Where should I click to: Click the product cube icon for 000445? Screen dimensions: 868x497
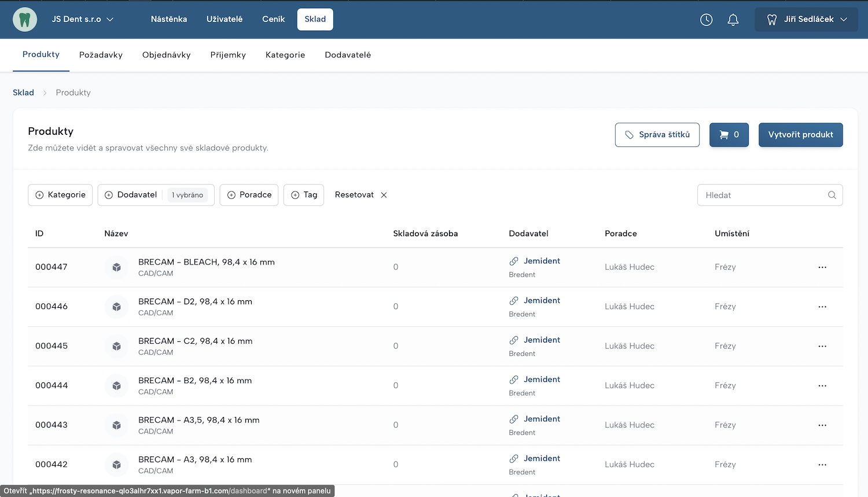point(116,346)
